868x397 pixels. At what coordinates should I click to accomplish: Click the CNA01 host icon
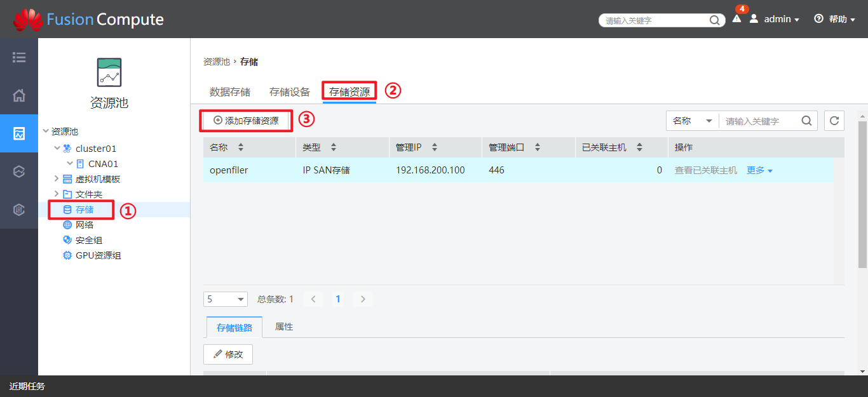[80, 164]
